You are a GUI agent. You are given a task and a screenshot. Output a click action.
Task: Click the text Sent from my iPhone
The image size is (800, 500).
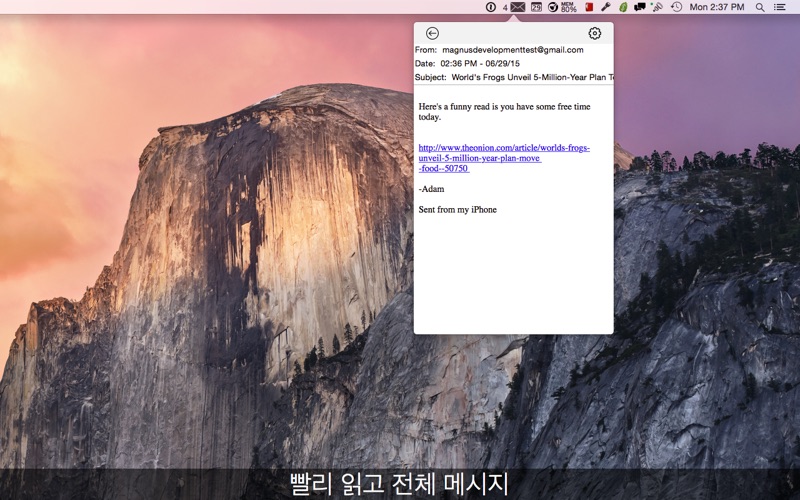pyautogui.click(x=457, y=210)
